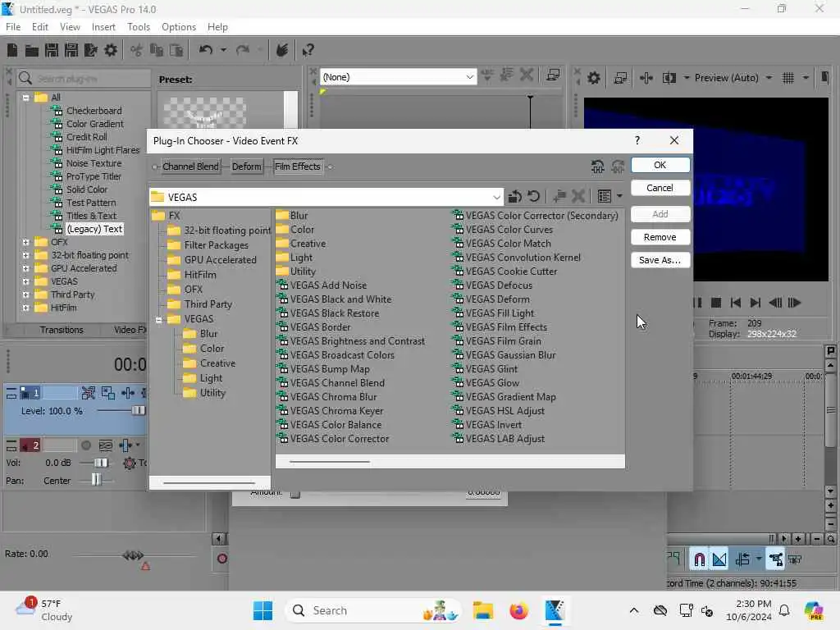Click the Search plug-ins input field
This screenshot has width=840, height=630.
[83, 79]
